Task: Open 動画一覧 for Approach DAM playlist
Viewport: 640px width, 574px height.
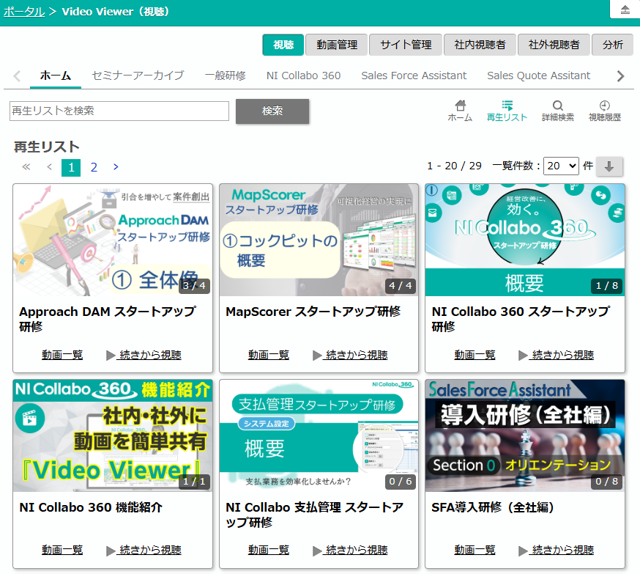Action: (x=62, y=355)
